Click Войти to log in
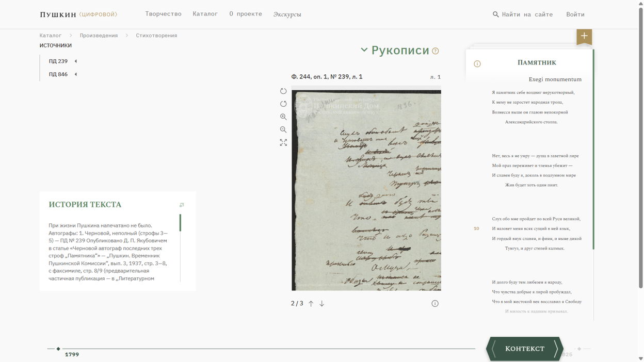644x362 pixels. click(575, 14)
